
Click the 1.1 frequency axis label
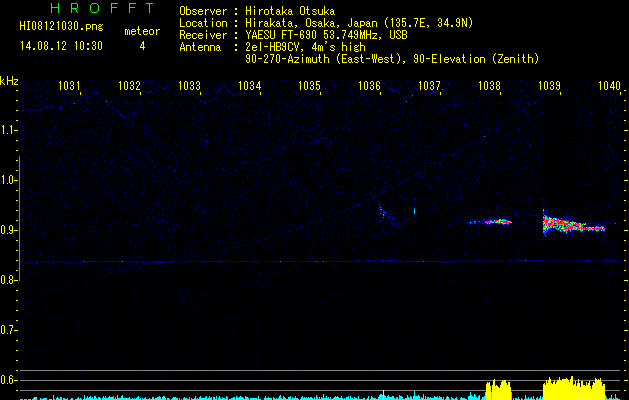[x=7, y=130]
